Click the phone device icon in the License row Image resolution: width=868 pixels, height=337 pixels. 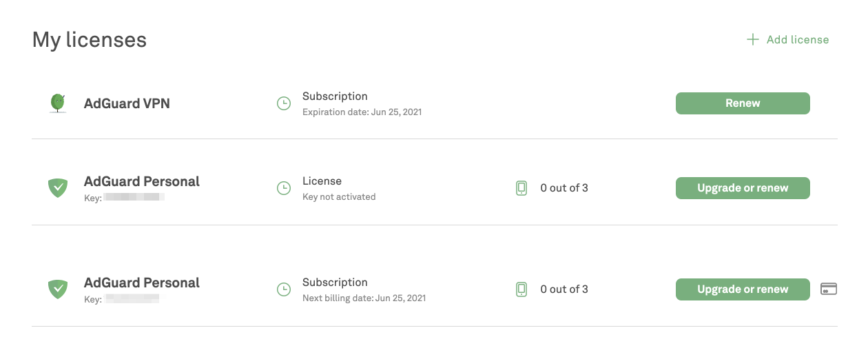tap(521, 188)
